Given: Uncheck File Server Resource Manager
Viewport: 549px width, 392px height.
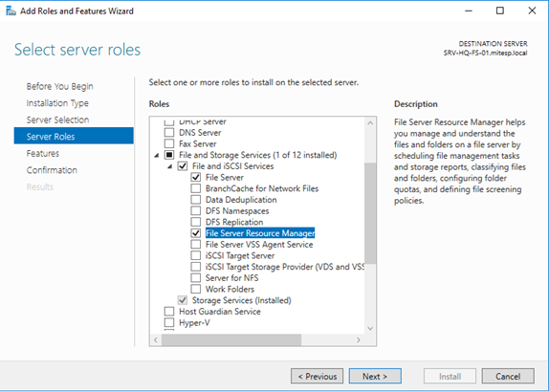Looking at the screenshot, I should tap(196, 233).
